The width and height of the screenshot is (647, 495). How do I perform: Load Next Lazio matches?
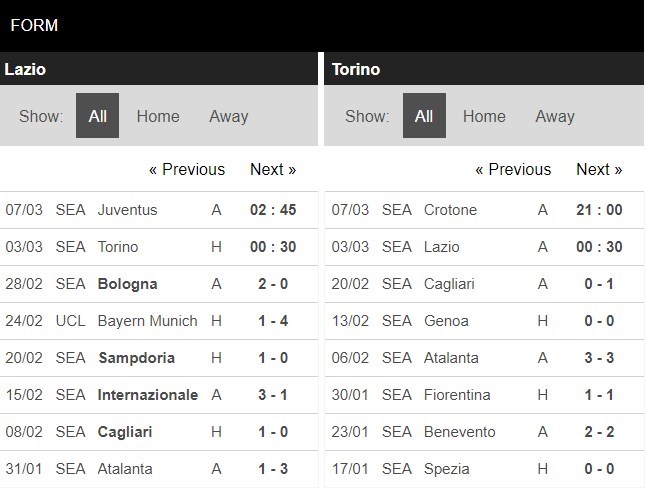point(273,169)
